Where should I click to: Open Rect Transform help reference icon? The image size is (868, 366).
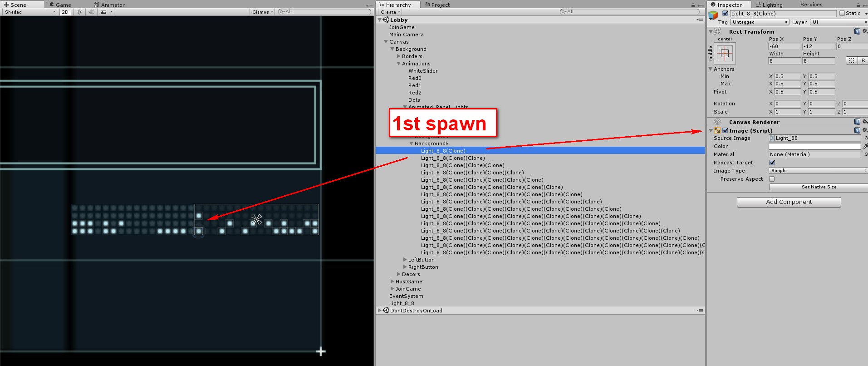[857, 32]
